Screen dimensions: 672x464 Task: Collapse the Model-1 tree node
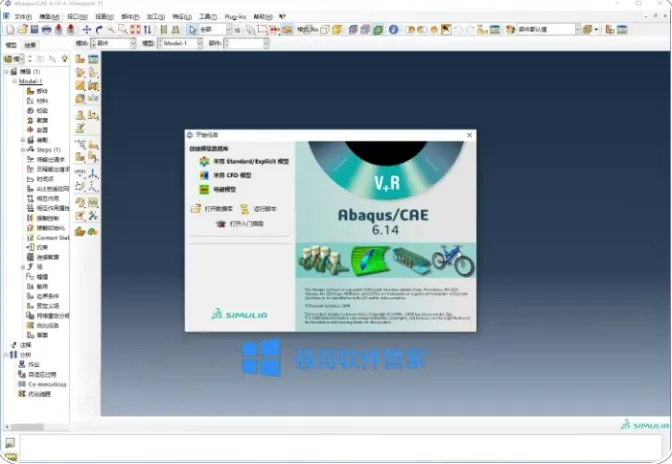pos(14,81)
